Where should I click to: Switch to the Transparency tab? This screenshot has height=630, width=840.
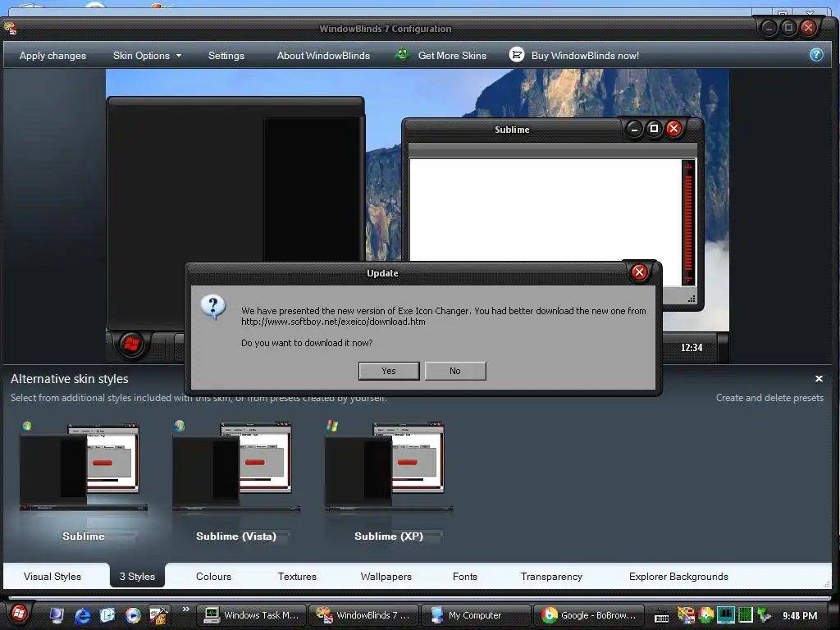point(551,577)
